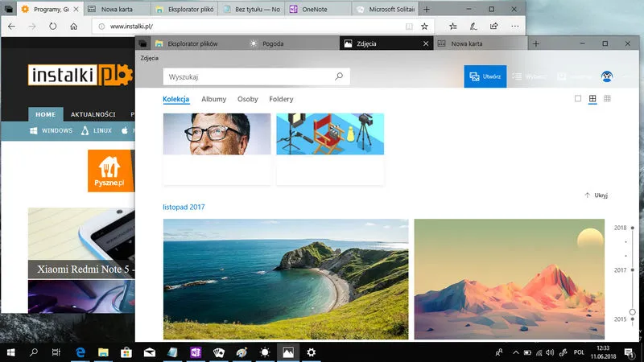Screen dimensions: 644x362
Task: Open the Windows Start menu
Action: pyautogui.click(x=11, y=352)
